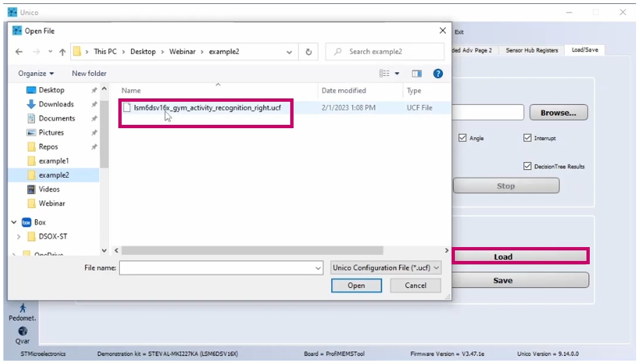Open the File name combo dropdown
The height and width of the screenshot is (364, 642).
click(x=318, y=268)
